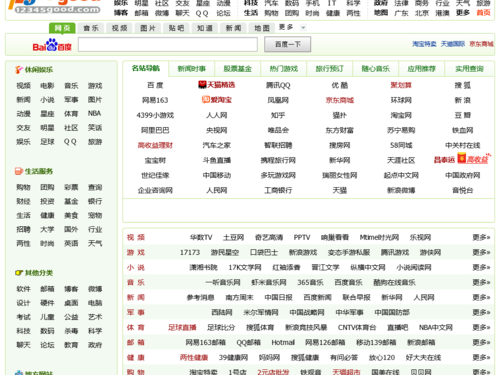Open the 新浪微博 link
This screenshot has width=500, height=375.
click(401, 190)
